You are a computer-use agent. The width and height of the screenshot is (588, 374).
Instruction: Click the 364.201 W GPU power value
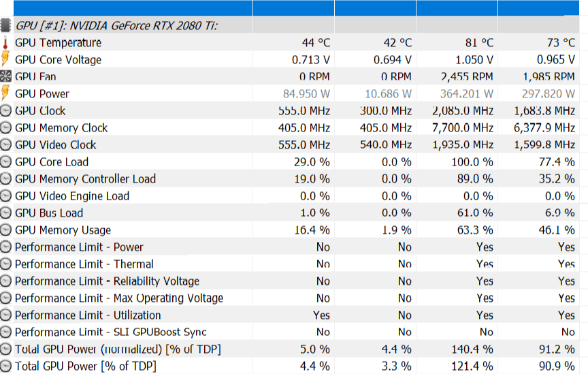click(x=467, y=94)
